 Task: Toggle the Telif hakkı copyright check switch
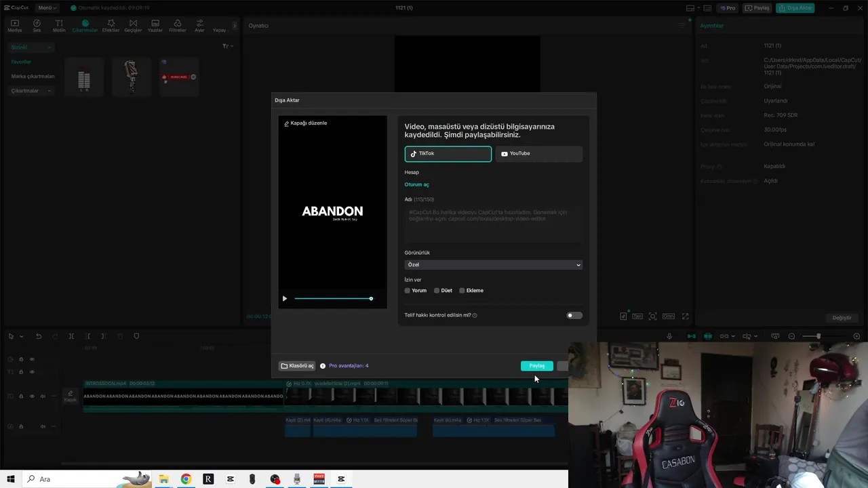pos(574,315)
